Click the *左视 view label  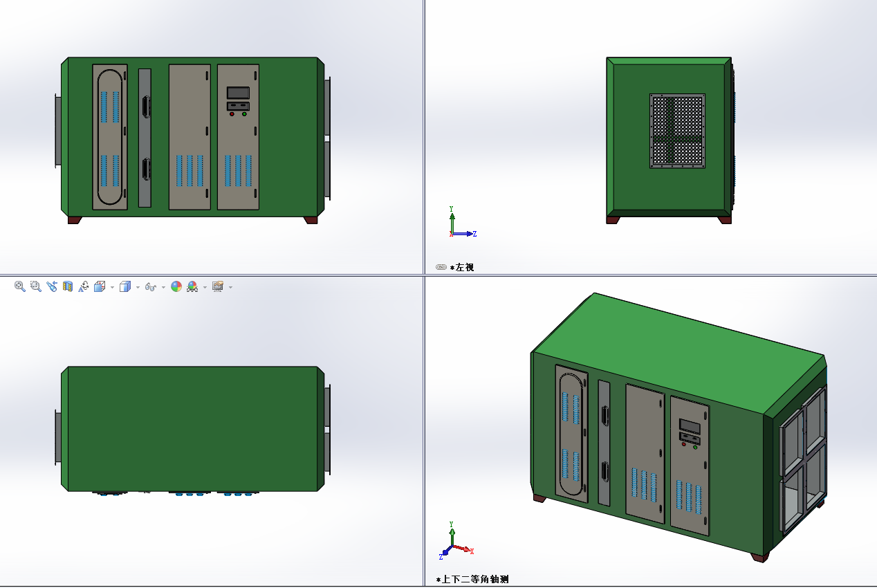click(x=462, y=267)
